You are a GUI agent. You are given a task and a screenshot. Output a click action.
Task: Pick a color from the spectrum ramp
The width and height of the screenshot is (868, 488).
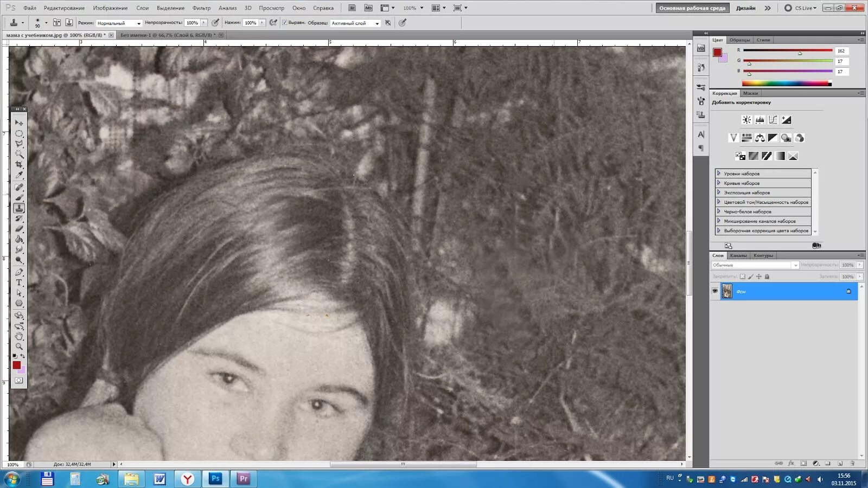click(787, 83)
